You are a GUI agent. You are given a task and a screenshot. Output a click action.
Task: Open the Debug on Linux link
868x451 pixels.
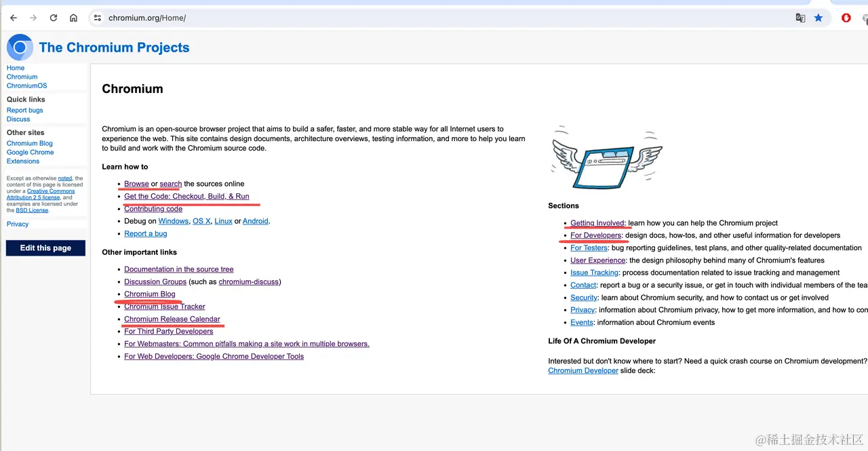pyautogui.click(x=223, y=221)
